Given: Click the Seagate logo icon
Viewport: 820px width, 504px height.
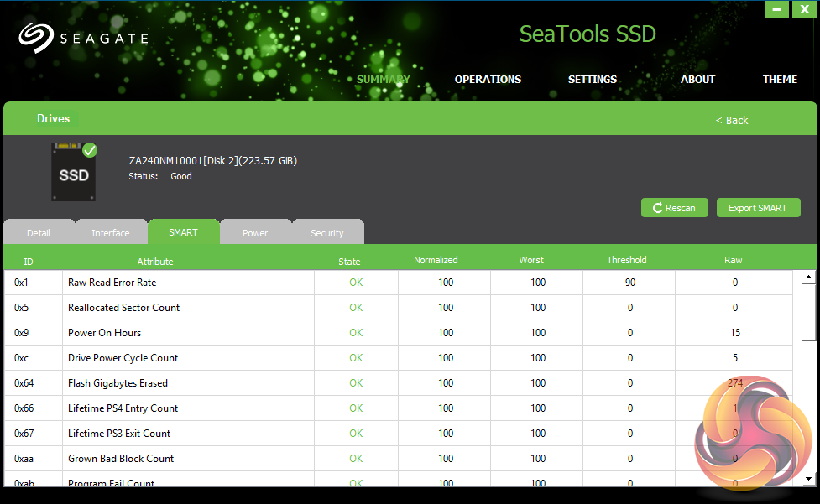Looking at the screenshot, I should click(x=35, y=38).
